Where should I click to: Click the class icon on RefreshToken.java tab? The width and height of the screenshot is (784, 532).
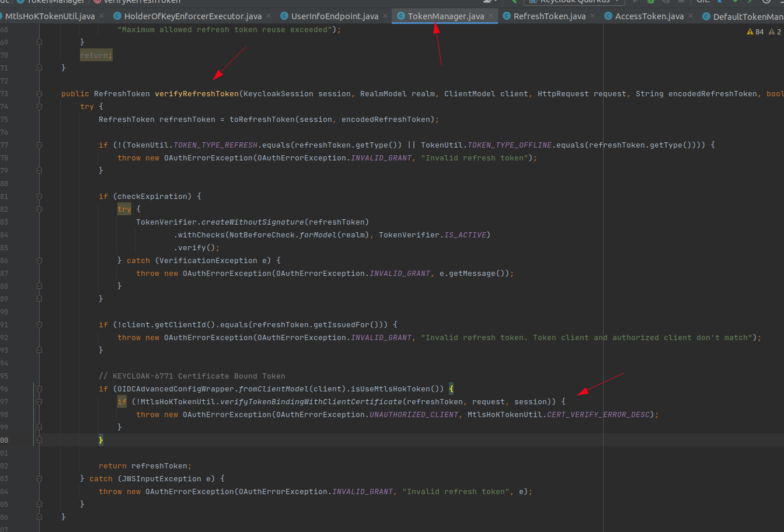click(507, 16)
